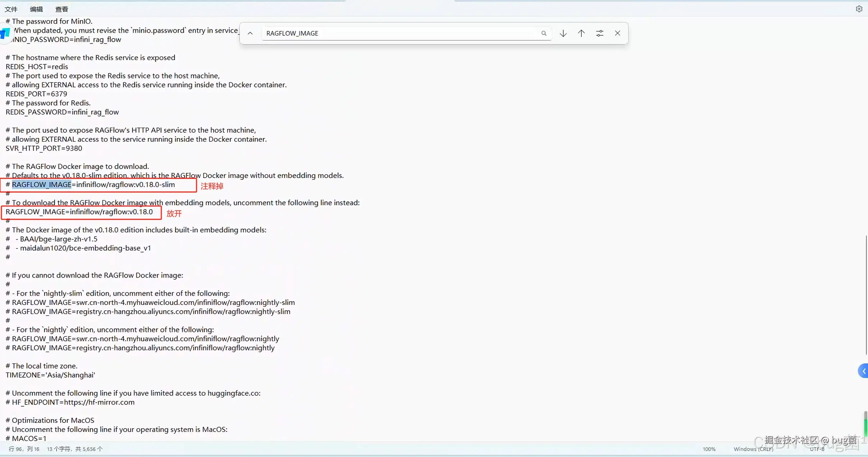868x457 pixels.
Task: Open the 文件 menu
Action: click(11, 9)
